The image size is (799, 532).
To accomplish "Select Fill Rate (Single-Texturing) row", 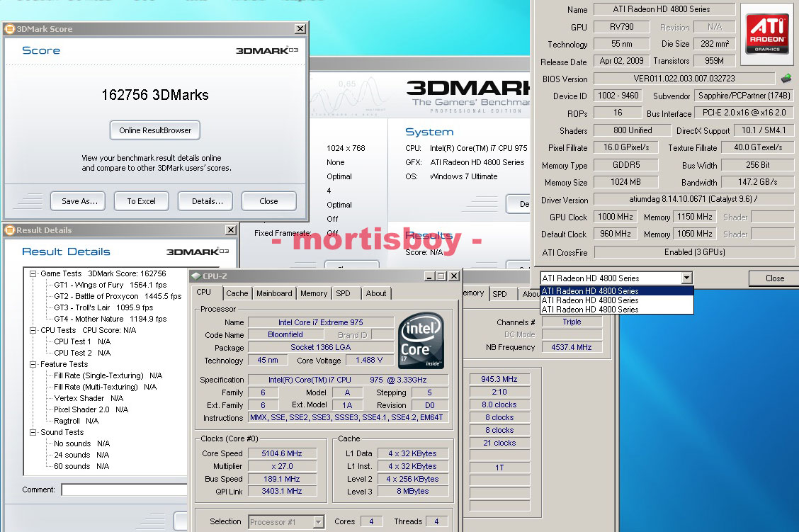I will pos(108,375).
